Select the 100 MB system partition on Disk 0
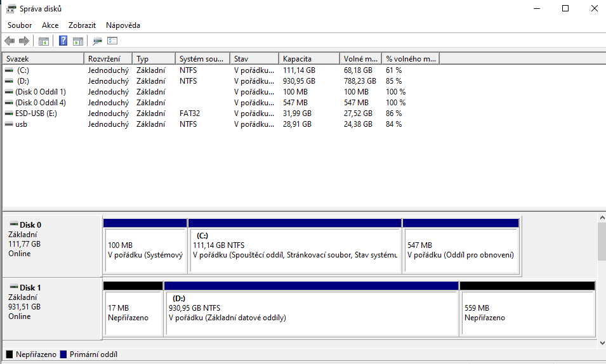Screen dimensions: 606x364 (145, 246)
